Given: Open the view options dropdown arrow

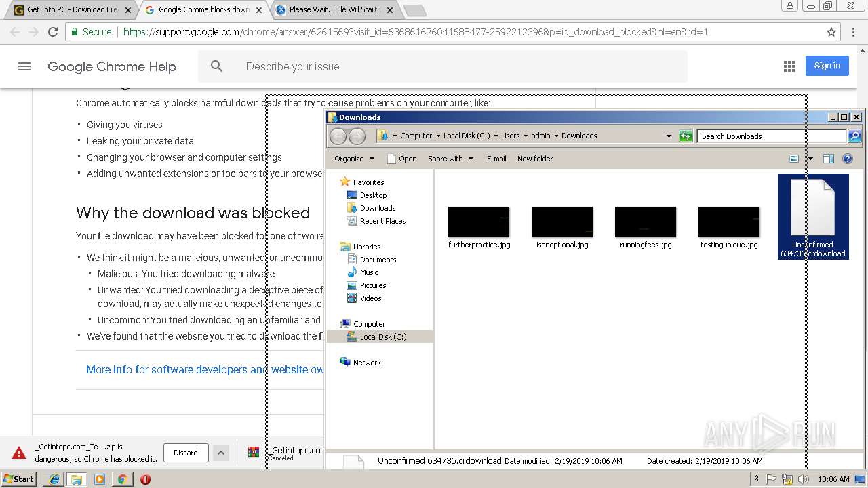Looking at the screenshot, I should click(x=810, y=159).
